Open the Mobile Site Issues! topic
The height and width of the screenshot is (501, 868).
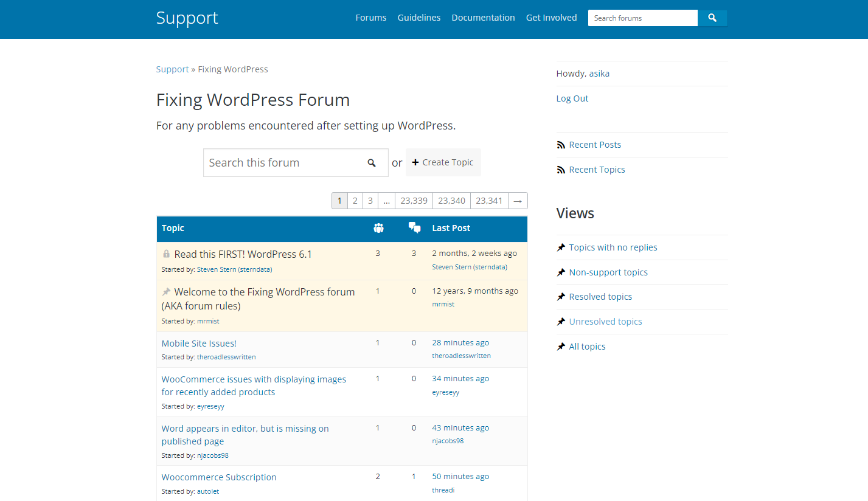pyautogui.click(x=199, y=344)
